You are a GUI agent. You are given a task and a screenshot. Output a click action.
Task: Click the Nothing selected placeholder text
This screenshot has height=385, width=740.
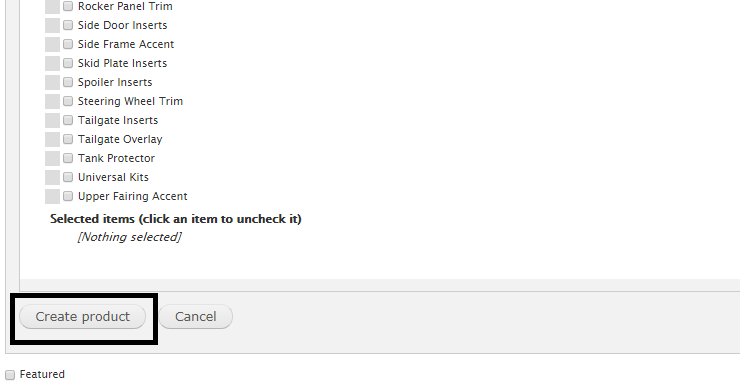click(129, 237)
